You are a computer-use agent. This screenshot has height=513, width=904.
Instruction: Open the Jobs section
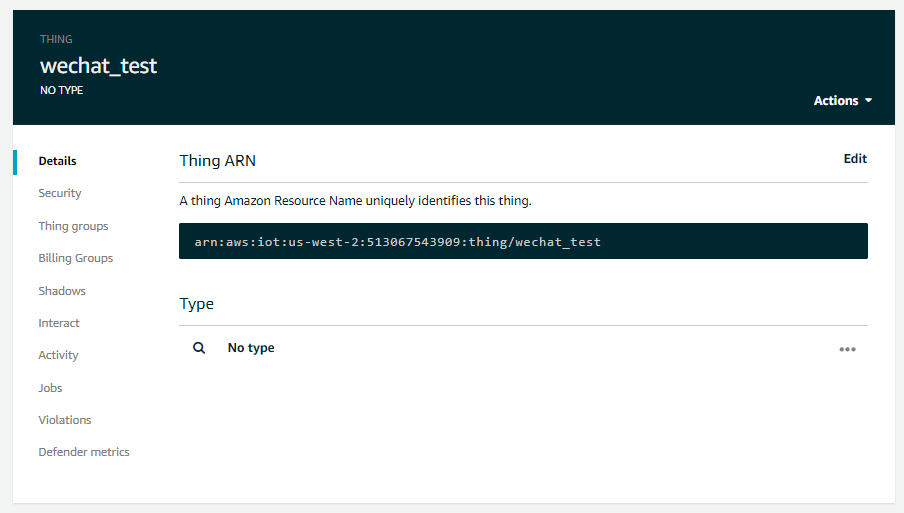point(50,388)
